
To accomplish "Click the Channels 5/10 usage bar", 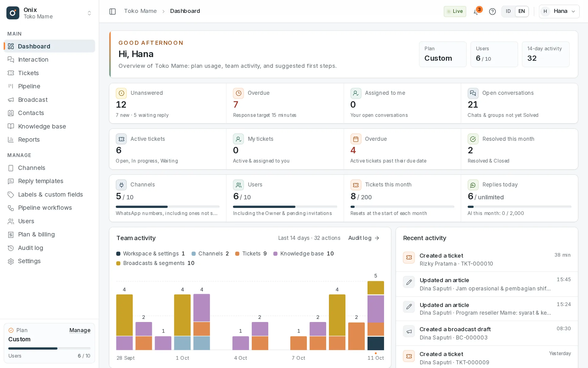I will click(x=168, y=207).
